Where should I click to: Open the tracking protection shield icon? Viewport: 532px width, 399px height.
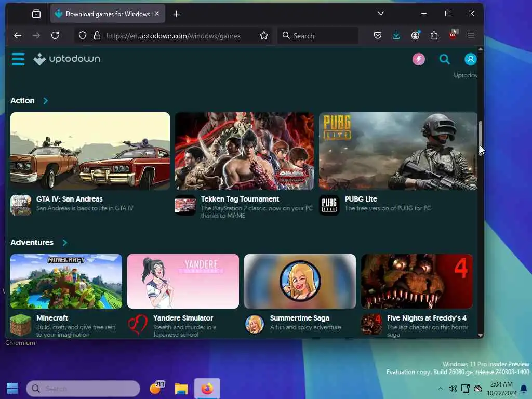point(83,36)
